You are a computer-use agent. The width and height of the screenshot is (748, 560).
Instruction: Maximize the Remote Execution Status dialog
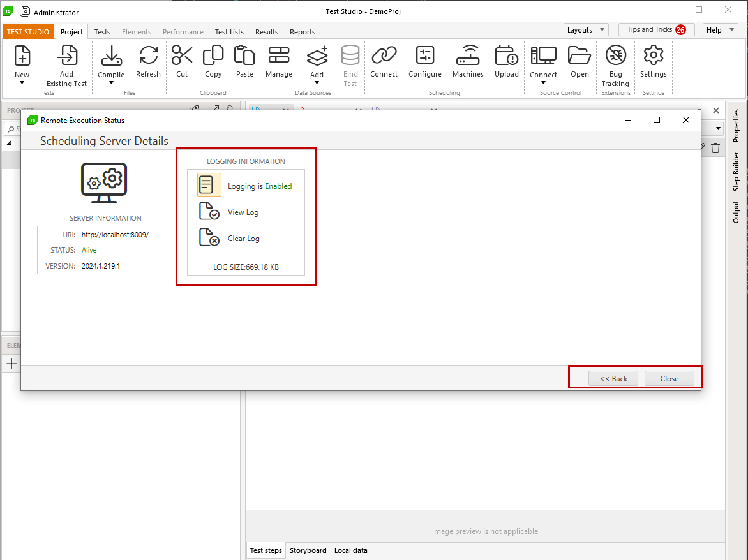pos(657,120)
